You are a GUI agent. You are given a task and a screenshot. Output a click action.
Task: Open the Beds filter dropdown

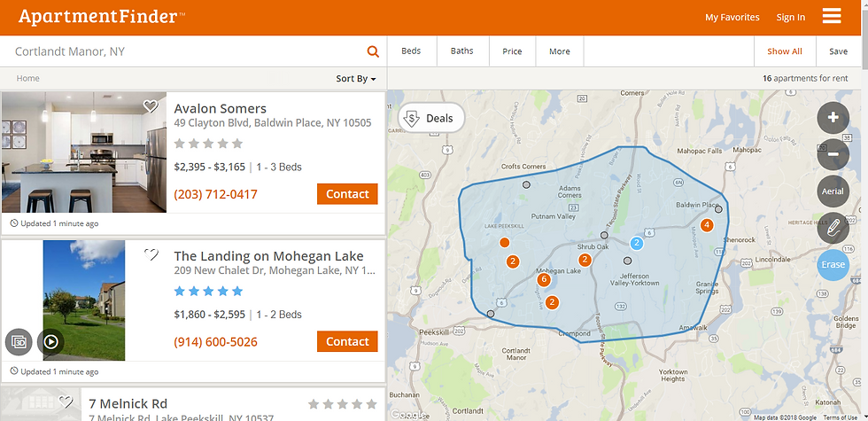(411, 51)
